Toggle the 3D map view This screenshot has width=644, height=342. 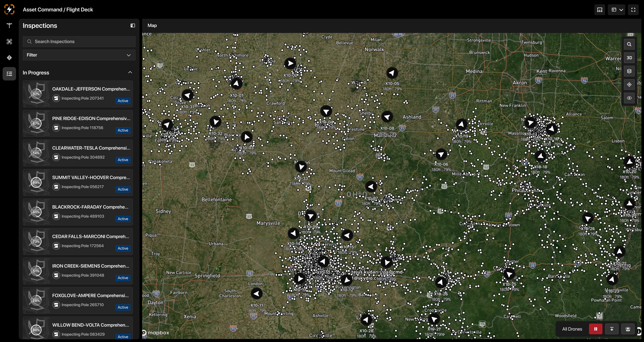(629, 58)
